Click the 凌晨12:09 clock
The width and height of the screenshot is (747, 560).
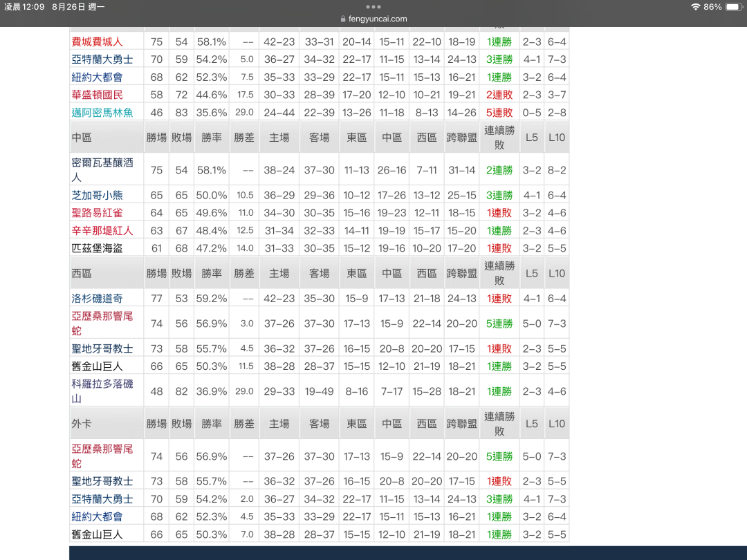point(24,7)
